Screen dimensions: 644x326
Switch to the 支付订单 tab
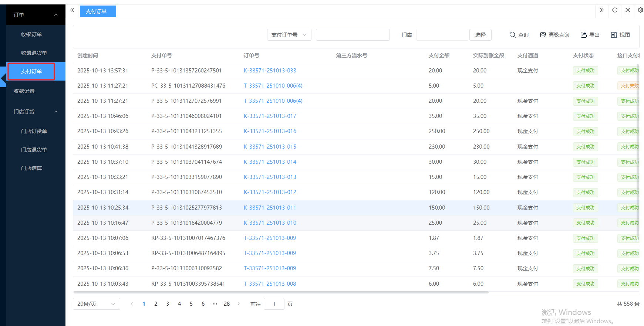[x=98, y=11]
